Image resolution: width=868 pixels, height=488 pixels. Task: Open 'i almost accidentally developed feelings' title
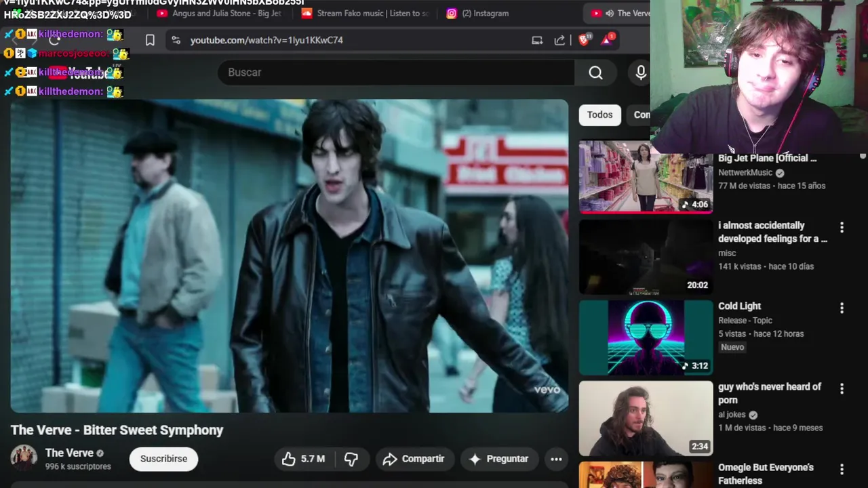[x=772, y=232]
